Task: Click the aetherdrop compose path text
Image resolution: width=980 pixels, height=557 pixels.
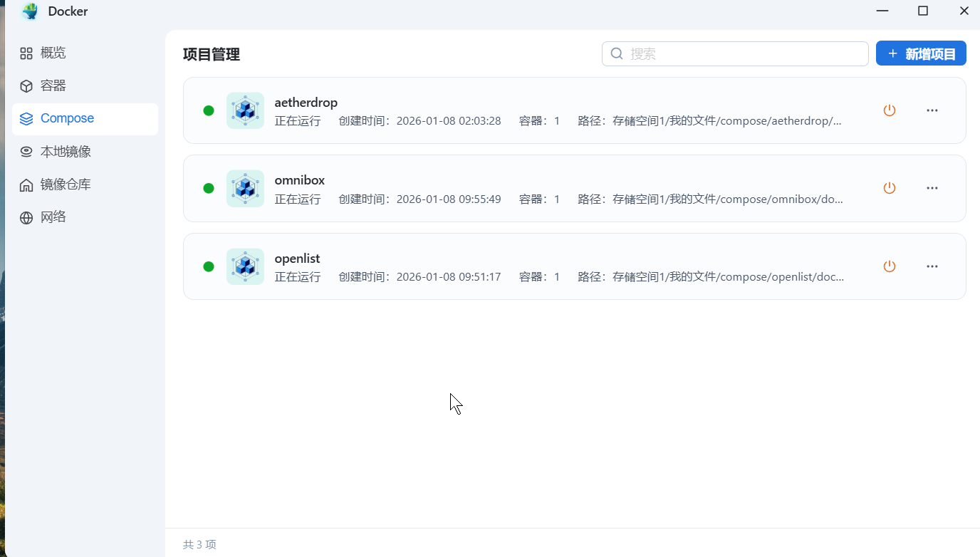Action: click(710, 121)
